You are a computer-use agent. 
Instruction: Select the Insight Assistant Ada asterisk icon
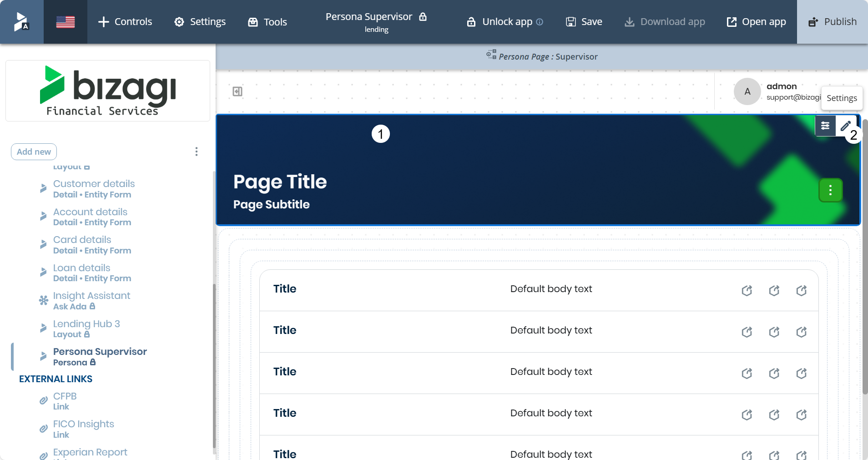(x=43, y=300)
